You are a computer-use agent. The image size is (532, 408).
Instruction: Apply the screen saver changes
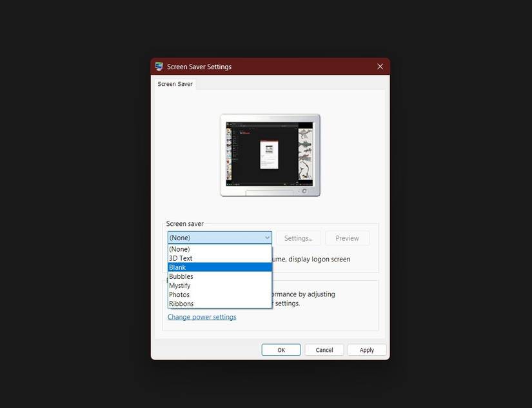point(366,349)
